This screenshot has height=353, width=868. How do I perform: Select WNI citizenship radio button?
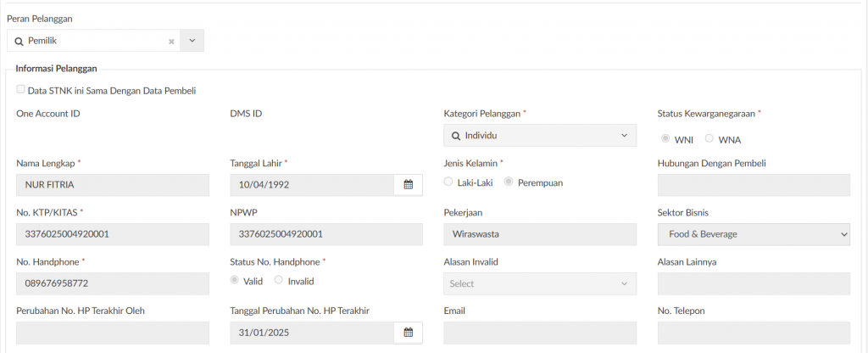(665, 138)
